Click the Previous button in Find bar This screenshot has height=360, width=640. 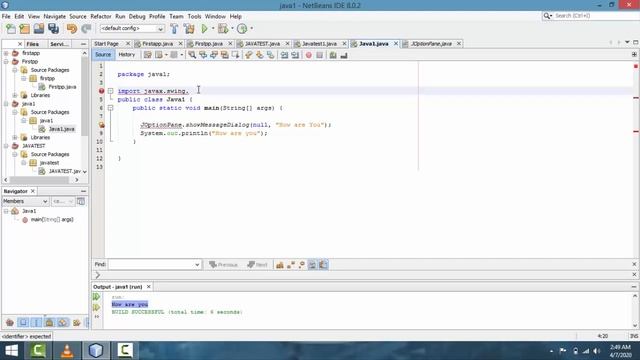[x=223, y=265]
